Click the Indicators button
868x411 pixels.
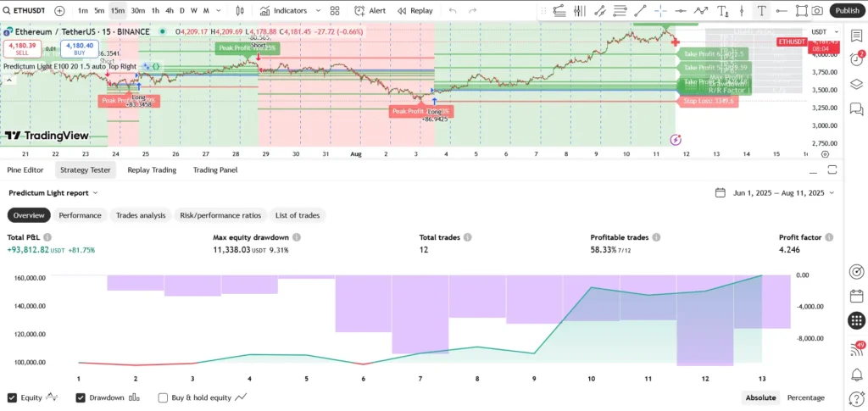283,10
